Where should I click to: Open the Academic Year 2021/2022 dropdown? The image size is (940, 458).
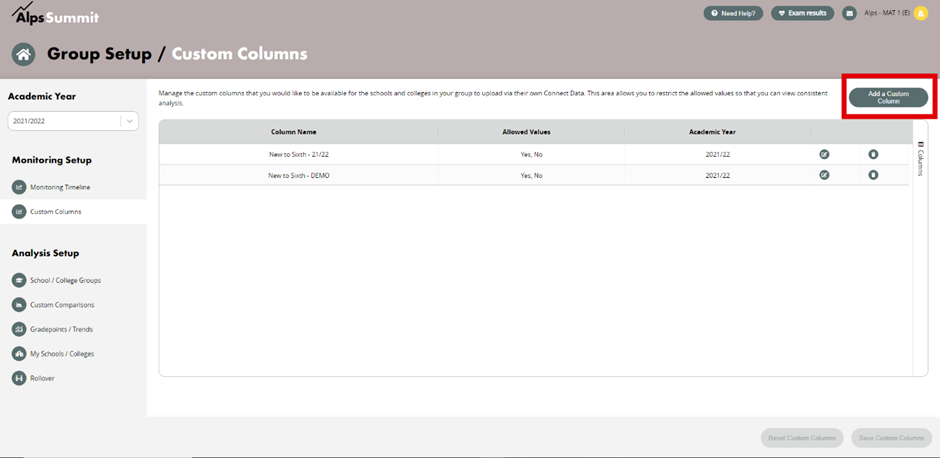pyautogui.click(x=73, y=121)
